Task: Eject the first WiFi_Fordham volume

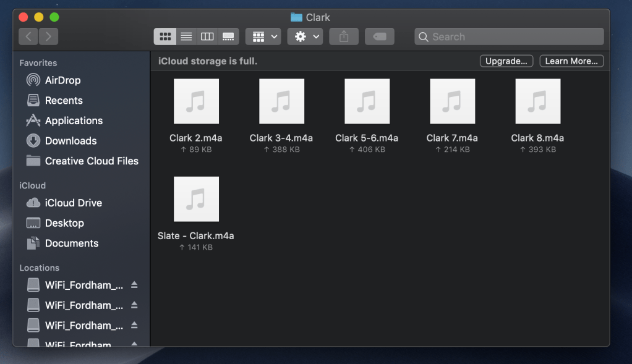Action: point(134,286)
